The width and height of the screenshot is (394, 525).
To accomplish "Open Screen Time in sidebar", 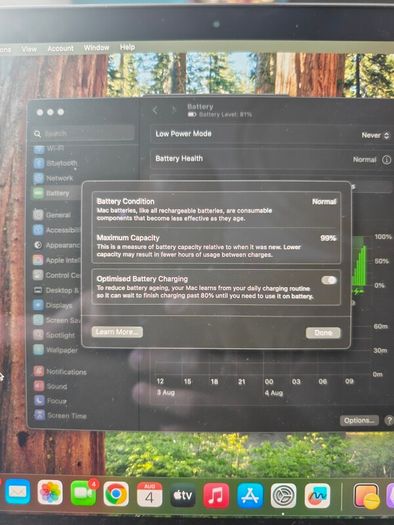I will coord(61,416).
